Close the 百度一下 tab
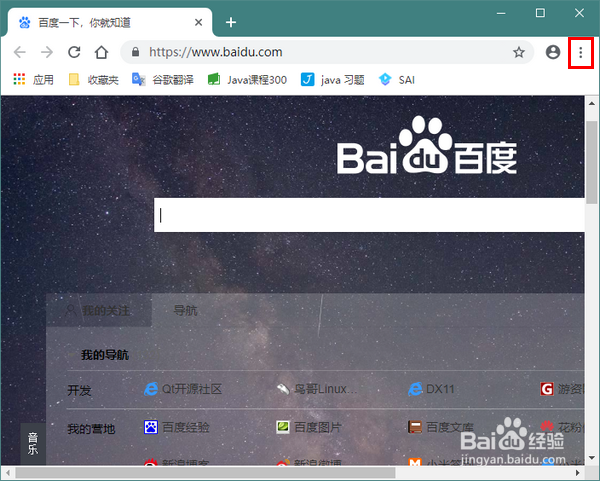This screenshot has width=600, height=481. (198, 23)
